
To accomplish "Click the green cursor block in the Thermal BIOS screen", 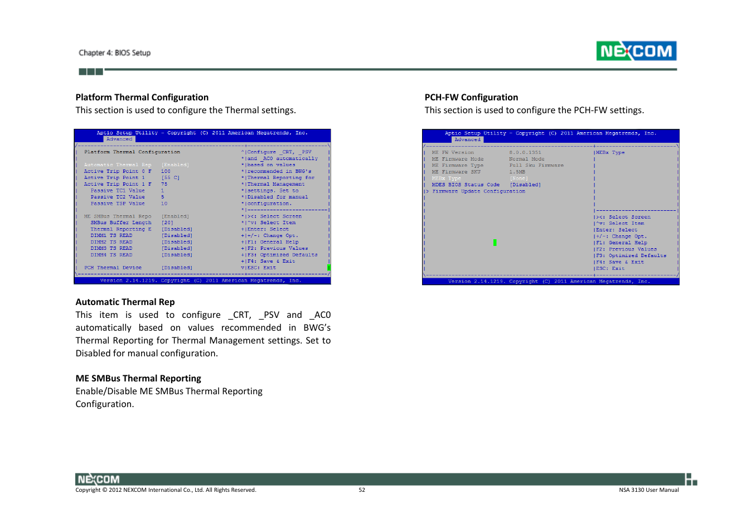I will (x=329, y=268).
